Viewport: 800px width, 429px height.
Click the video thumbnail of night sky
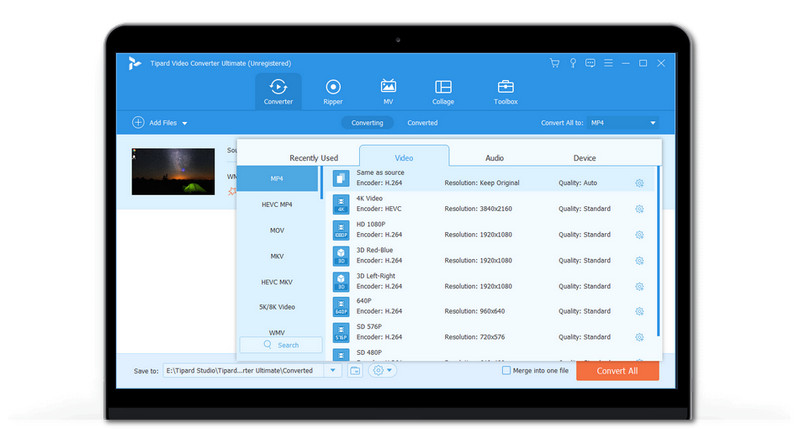(173, 171)
